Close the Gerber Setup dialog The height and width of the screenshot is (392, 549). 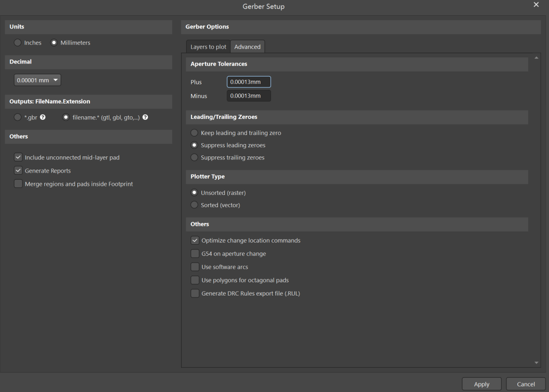point(536,5)
